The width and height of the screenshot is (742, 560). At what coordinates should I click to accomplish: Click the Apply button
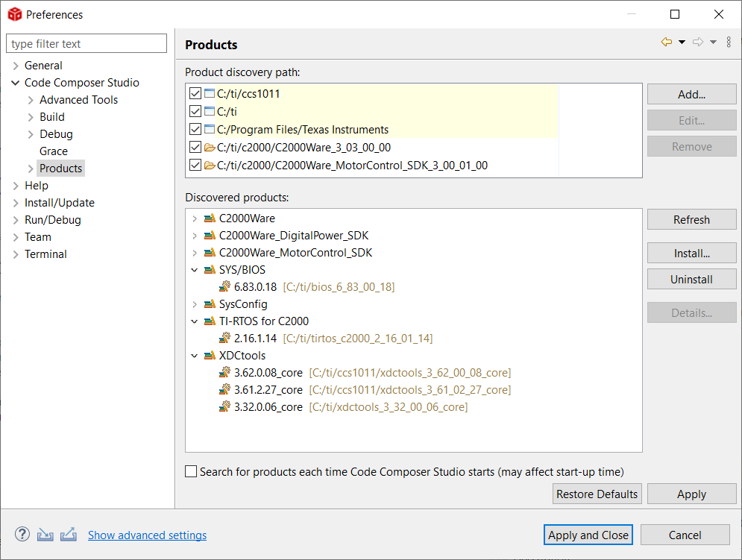pos(691,494)
